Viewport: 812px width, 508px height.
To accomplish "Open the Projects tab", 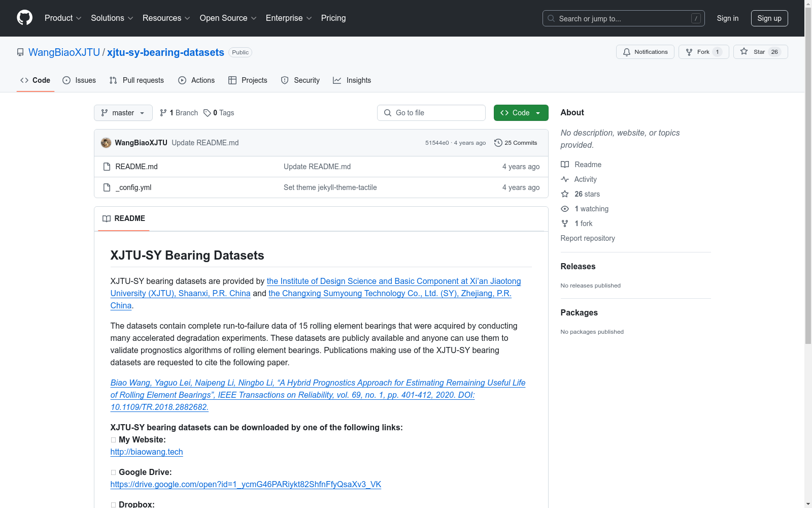I will tap(248, 80).
